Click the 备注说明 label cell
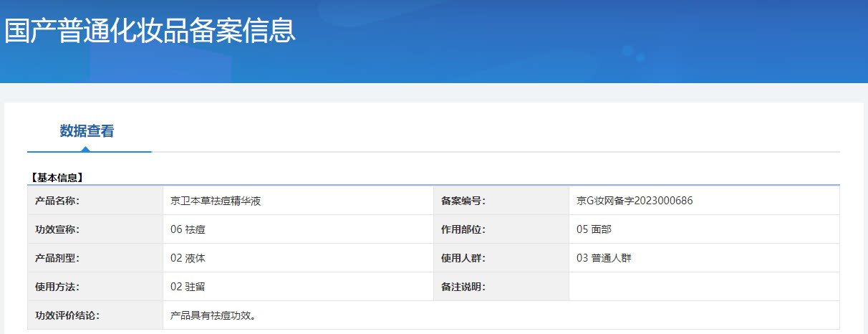 [x=463, y=287]
